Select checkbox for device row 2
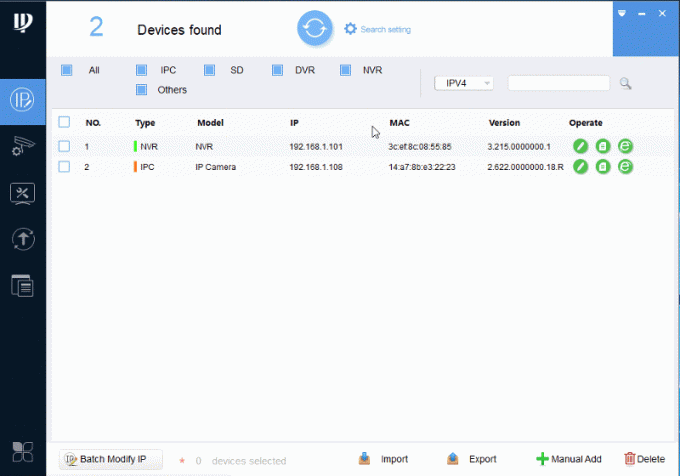Viewport: 680px width, 476px height. point(64,167)
